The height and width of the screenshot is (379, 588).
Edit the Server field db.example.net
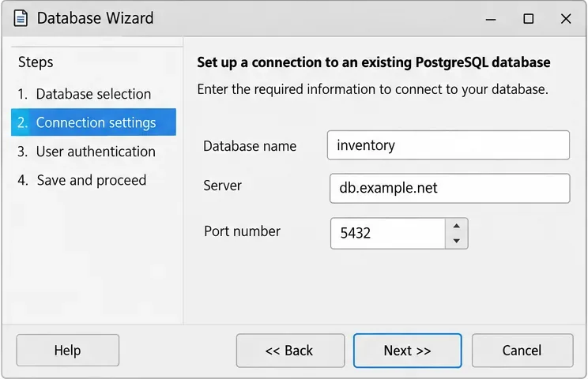coord(450,189)
